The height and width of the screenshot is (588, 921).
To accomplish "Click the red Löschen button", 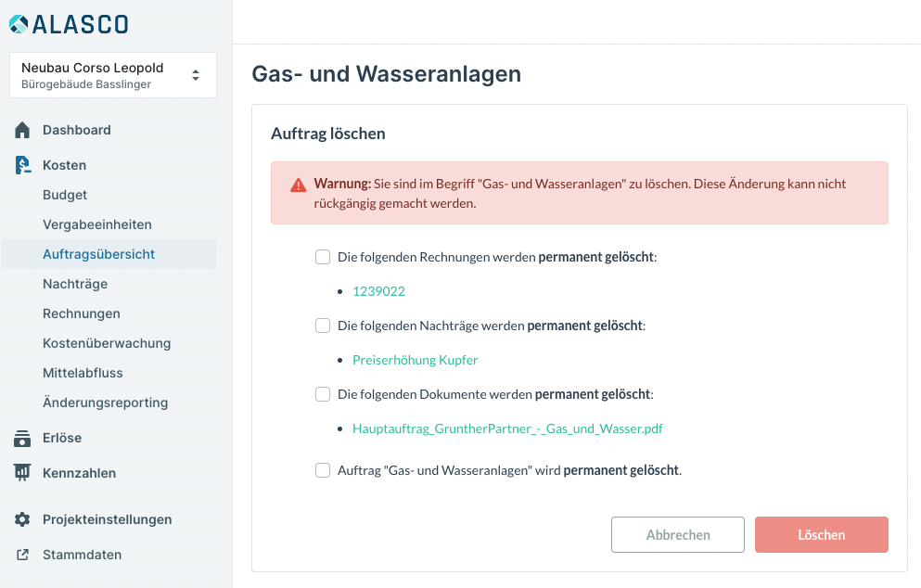I will tap(821, 534).
